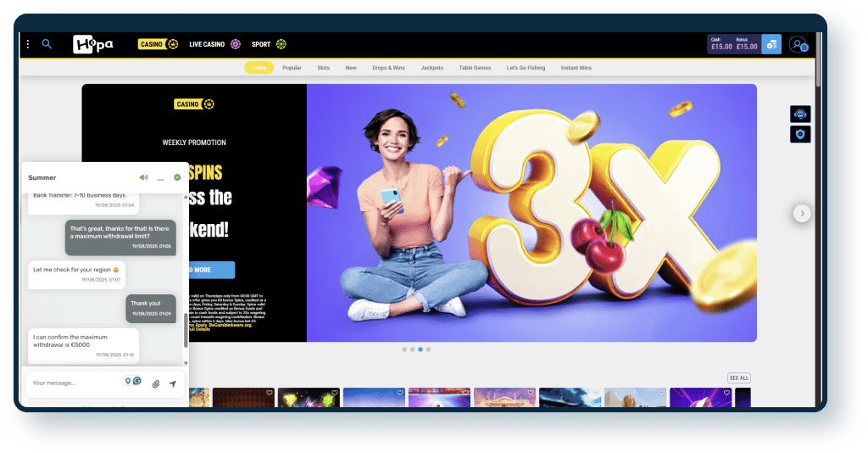Click the shield safety icon on right
Image resolution: width=868 pixels, height=453 pixels.
(800, 134)
